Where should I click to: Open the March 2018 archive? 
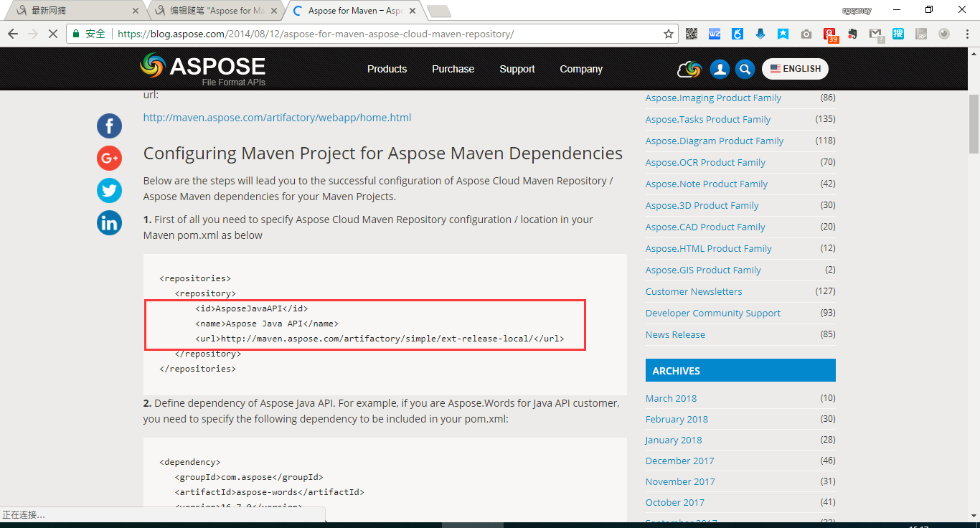[x=671, y=398]
